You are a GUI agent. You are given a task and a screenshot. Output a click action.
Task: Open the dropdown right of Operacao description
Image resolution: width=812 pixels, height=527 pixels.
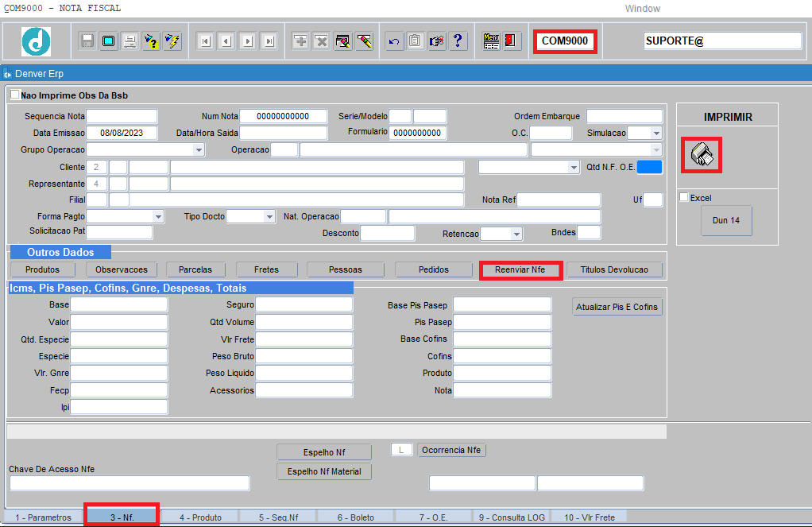point(656,149)
